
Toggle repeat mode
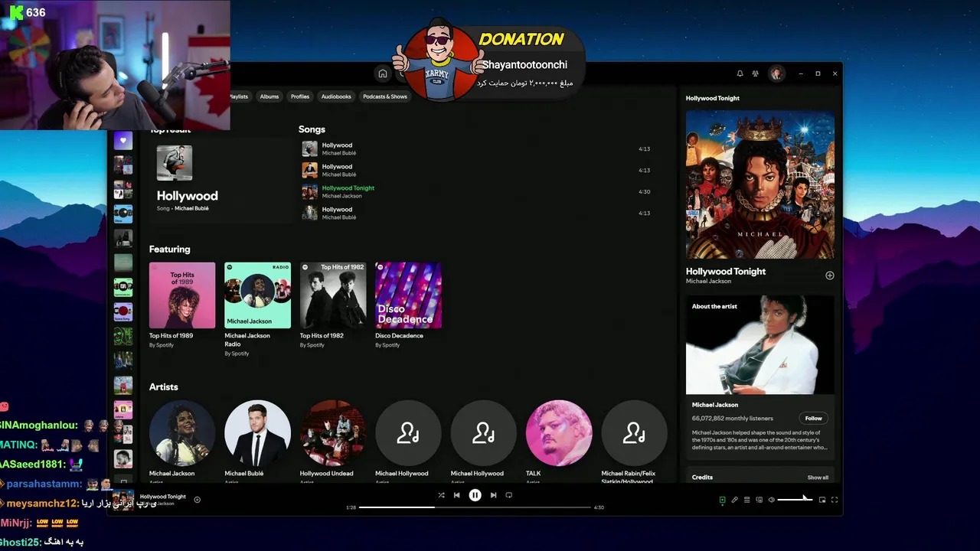509,495
